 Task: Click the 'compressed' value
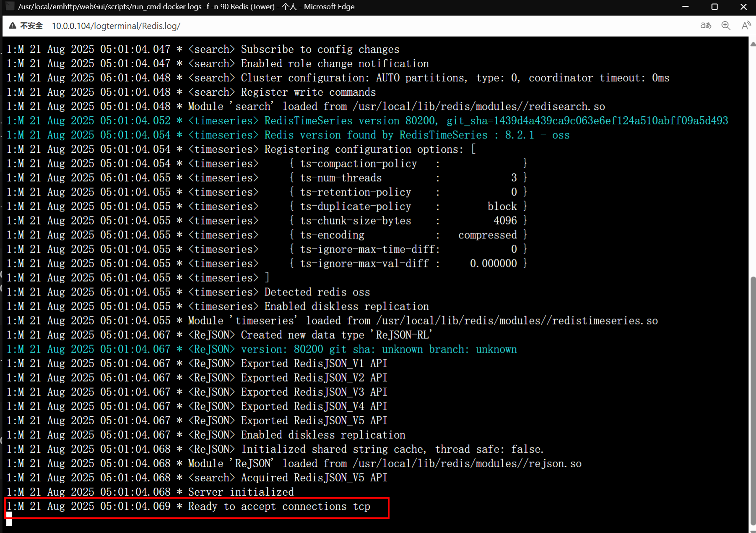[x=488, y=235]
